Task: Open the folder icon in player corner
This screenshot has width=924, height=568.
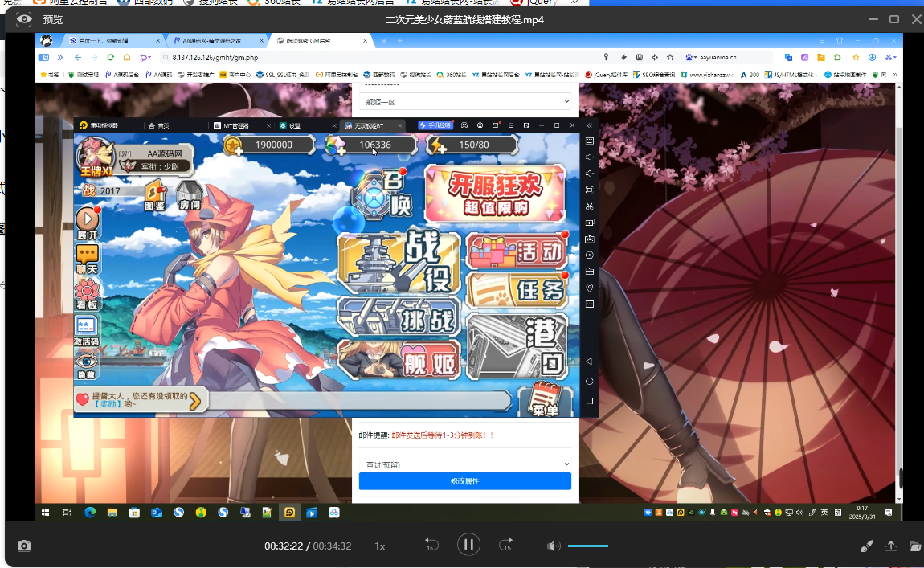Action: tap(914, 546)
